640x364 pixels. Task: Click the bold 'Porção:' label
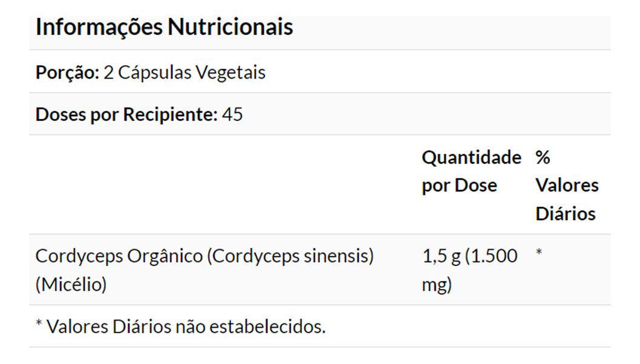[67, 73]
